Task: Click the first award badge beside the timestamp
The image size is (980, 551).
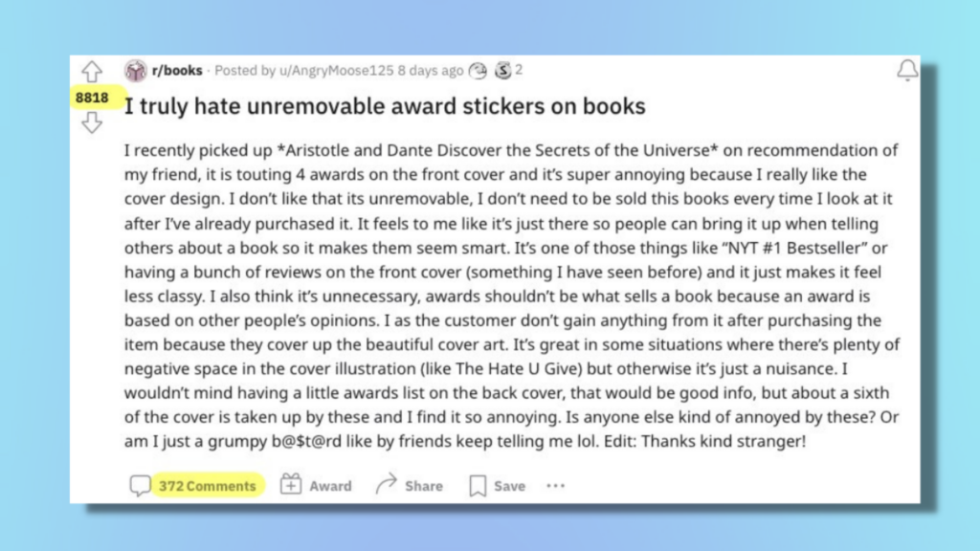Action: (x=479, y=71)
